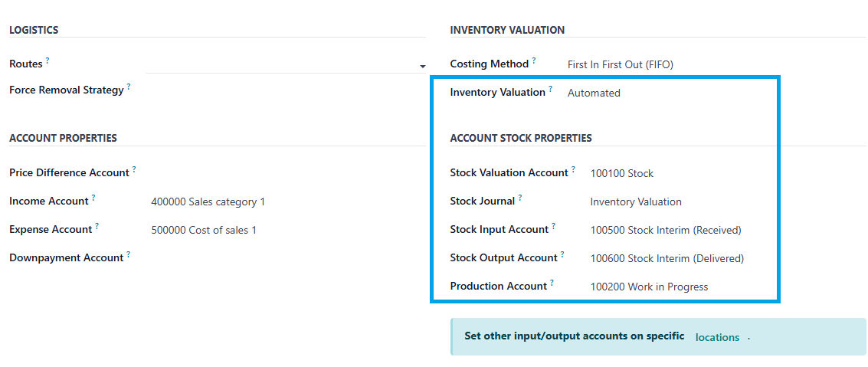868x367 pixels.
Task: Change Inventory Valuation Automated option
Action: click(594, 93)
